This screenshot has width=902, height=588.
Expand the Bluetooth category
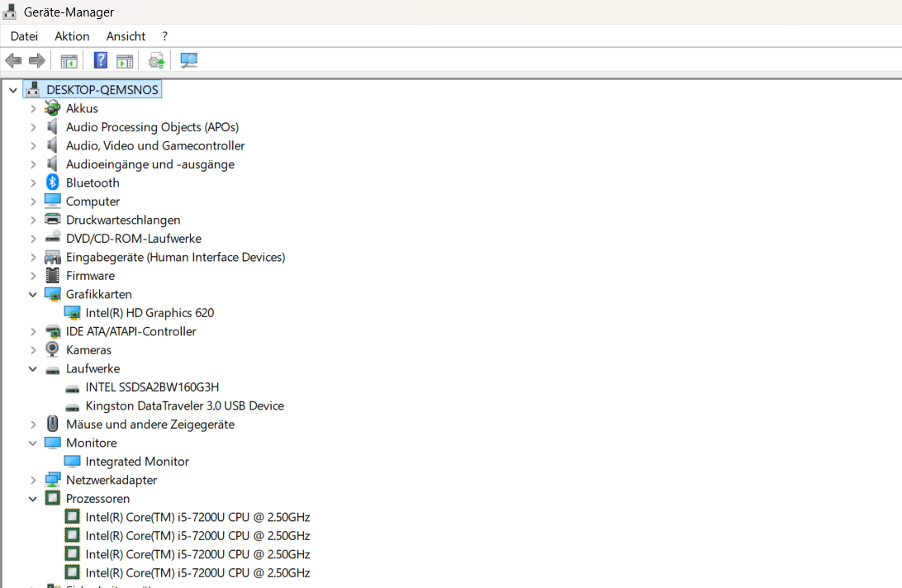[33, 183]
